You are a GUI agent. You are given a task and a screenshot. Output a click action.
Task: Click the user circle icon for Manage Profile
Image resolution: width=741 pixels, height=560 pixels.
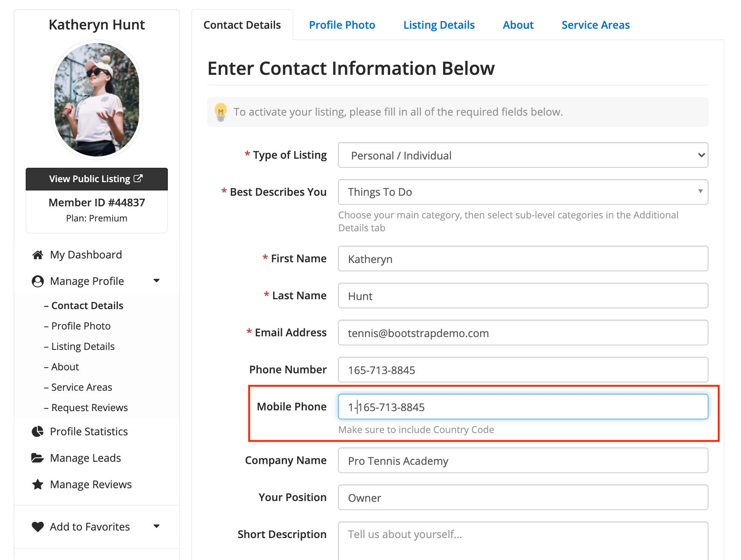coord(37,281)
